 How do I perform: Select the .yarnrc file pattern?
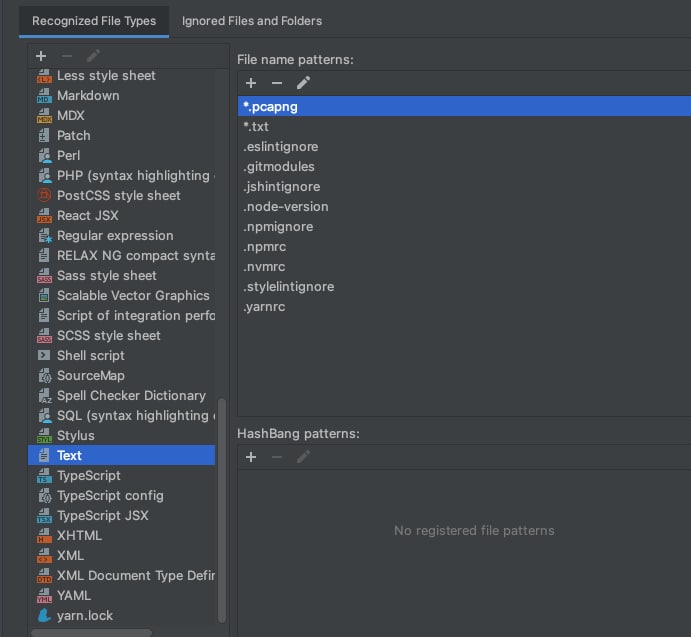[264, 307]
